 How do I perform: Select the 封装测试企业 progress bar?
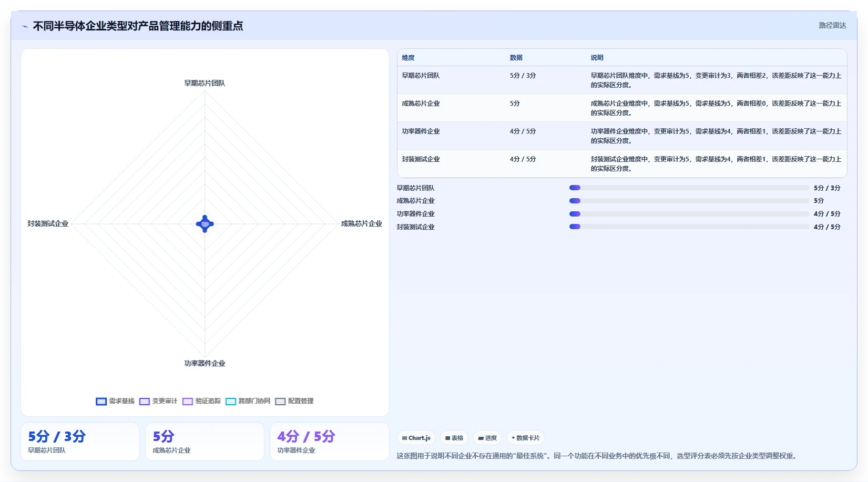click(689, 227)
